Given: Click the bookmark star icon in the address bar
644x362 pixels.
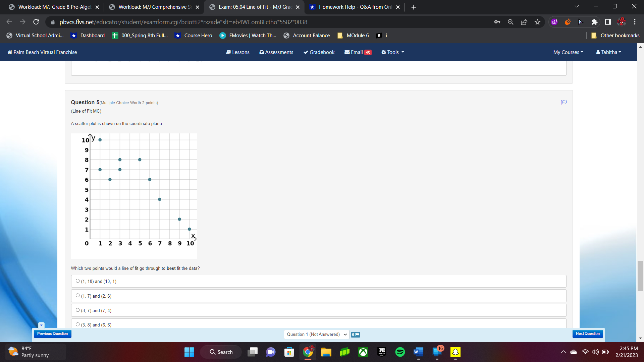Looking at the screenshot, I should (537, 22).
